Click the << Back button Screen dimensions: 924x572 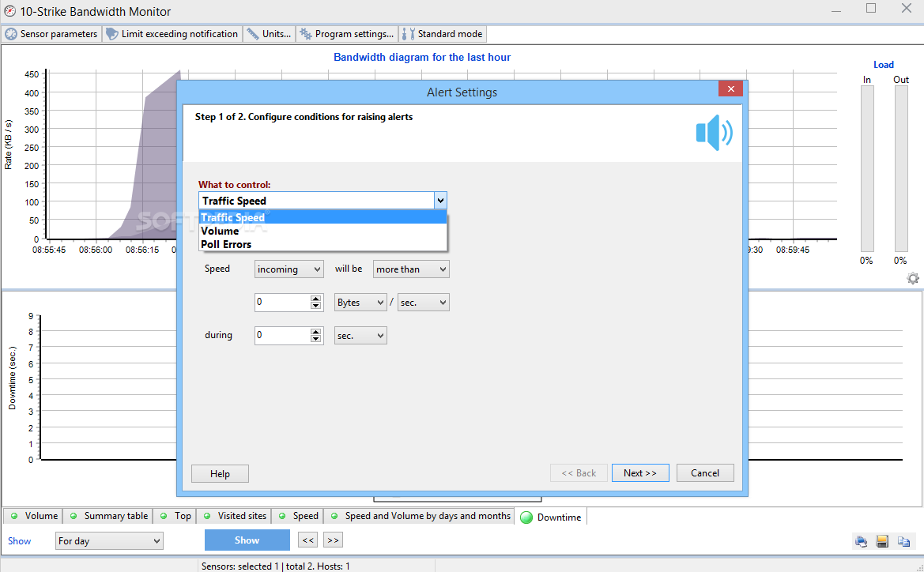(579, 473)
